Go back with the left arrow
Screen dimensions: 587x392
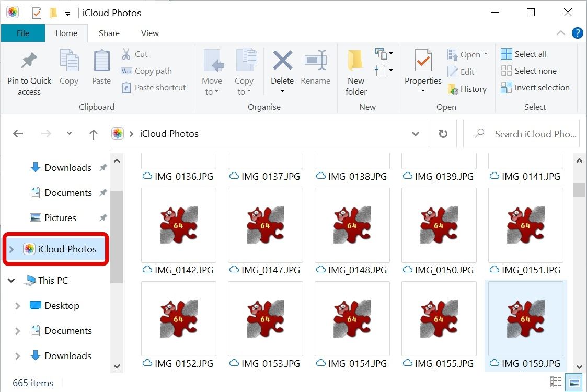tap(18, 134)
